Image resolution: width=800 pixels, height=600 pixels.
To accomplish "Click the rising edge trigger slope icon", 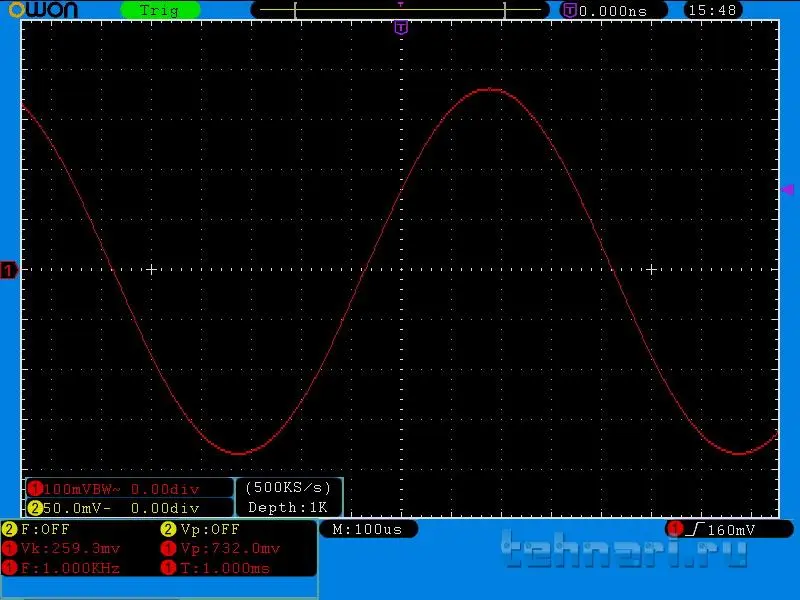I will (x=695, y=530).
